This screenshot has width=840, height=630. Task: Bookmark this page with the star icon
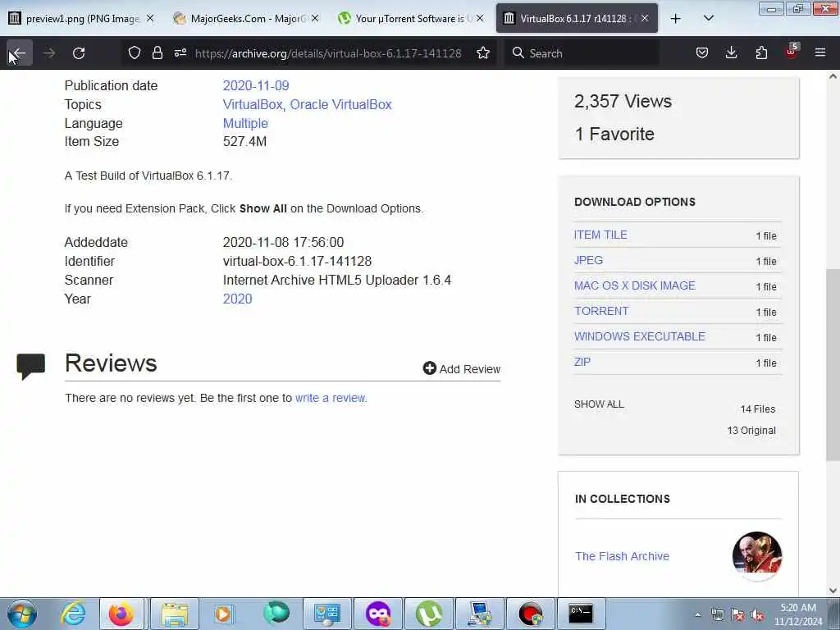coord(483,52)
